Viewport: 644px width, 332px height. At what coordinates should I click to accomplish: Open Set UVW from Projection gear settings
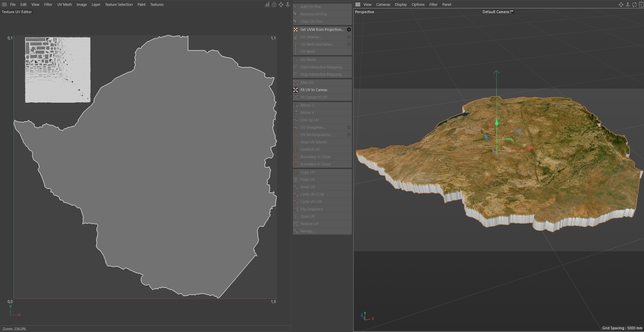349,29
